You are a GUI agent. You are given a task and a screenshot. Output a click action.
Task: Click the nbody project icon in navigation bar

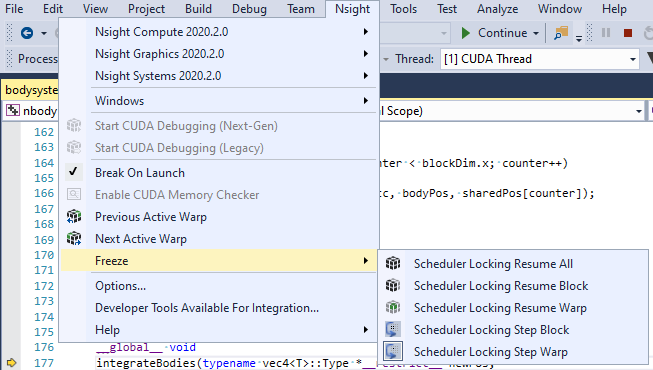tap(13, 110)
